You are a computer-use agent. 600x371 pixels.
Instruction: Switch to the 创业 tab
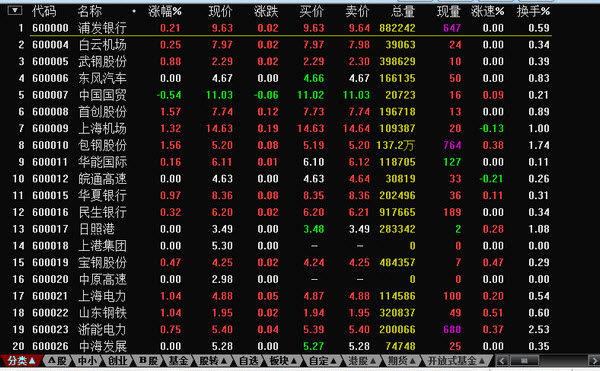[117, 360]
